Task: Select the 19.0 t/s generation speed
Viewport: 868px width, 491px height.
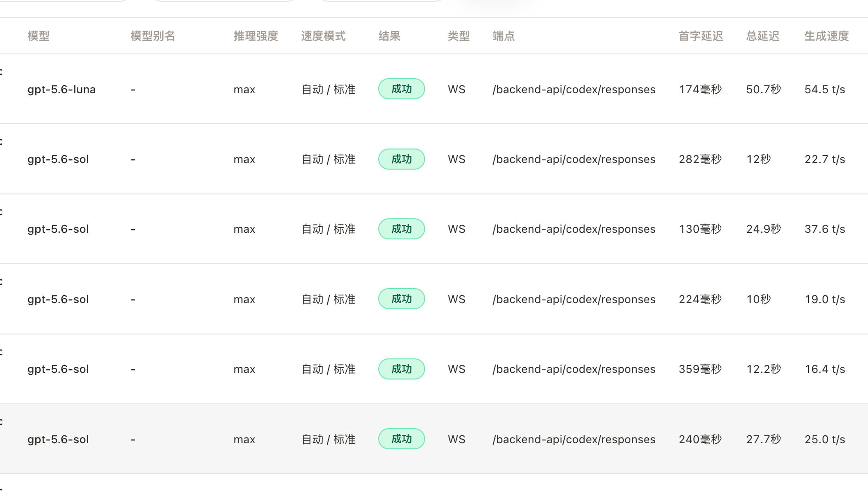Action: click(825, 299)
